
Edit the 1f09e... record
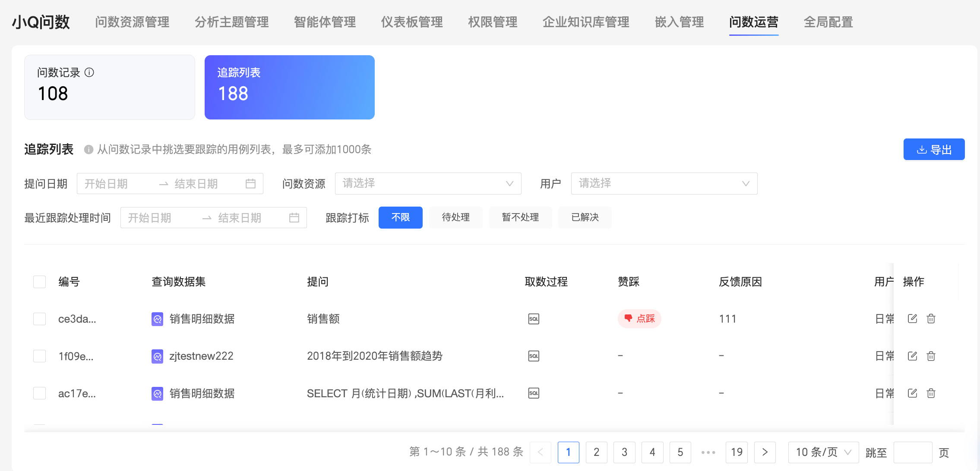point(912,356)
